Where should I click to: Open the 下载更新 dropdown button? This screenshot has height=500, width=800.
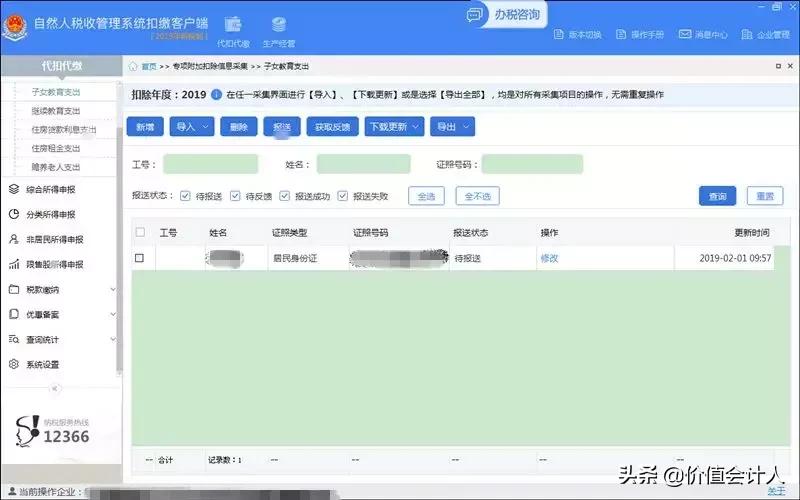(x=394, y=127)
